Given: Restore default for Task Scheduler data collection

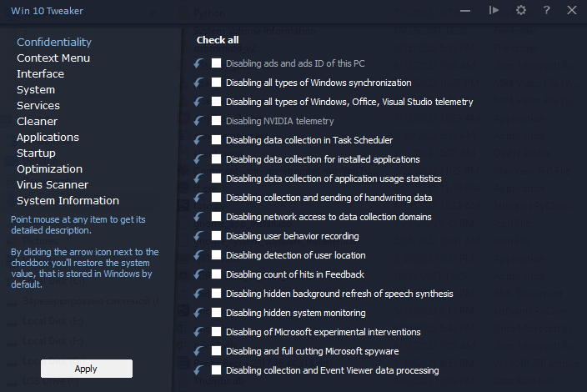Looking at the screenshot, I should coord(198,140).
